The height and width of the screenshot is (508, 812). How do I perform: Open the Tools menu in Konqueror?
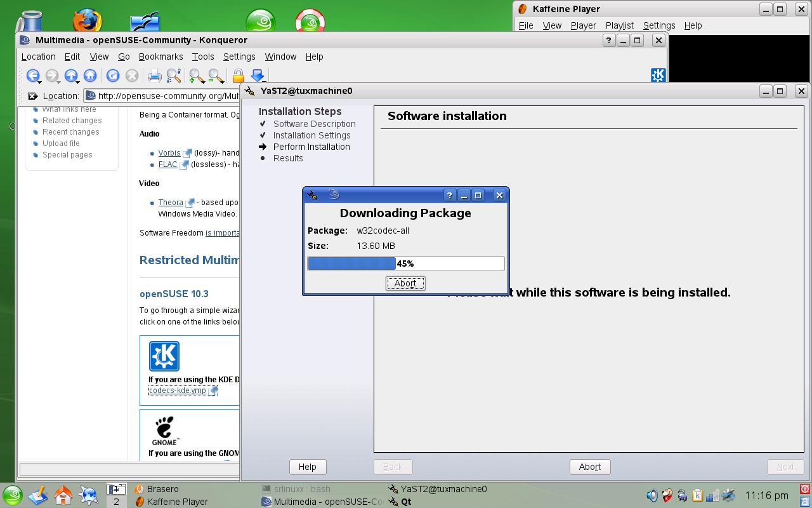pyautogui.click(x=203, y=57)
